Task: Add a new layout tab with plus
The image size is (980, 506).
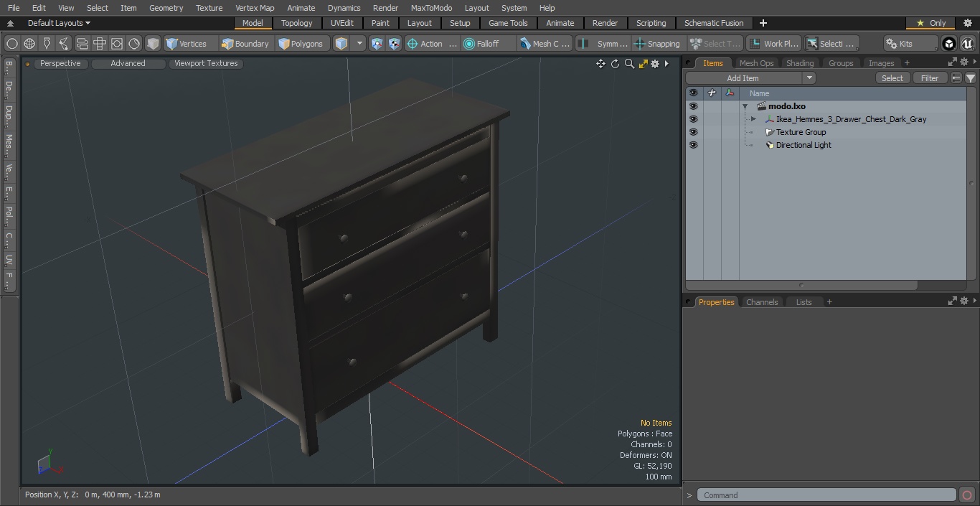Action: coord(763,23)
